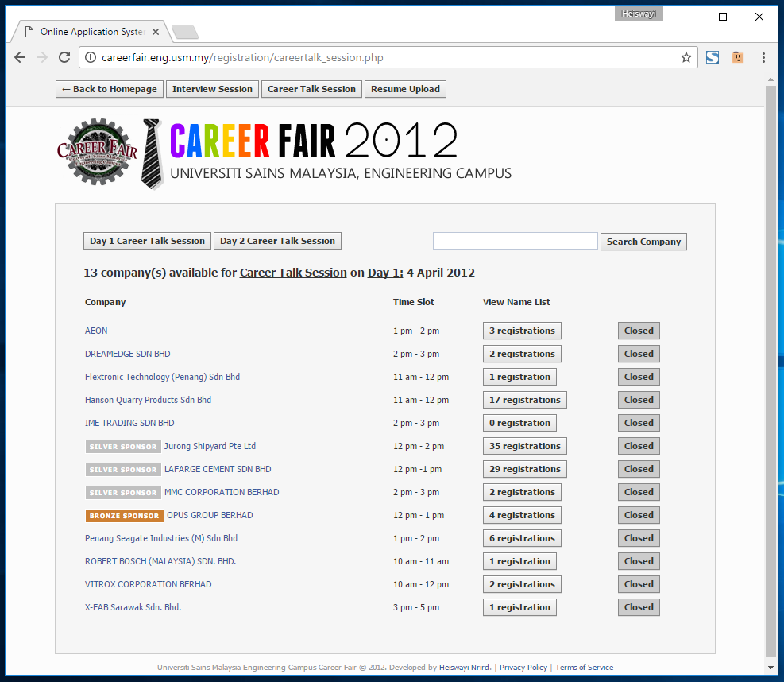Open Jurong Shipyard Pte Ltd link
The height and width of the screenshot is (682, 784).
pyautogui.click(x=210, y=446)
